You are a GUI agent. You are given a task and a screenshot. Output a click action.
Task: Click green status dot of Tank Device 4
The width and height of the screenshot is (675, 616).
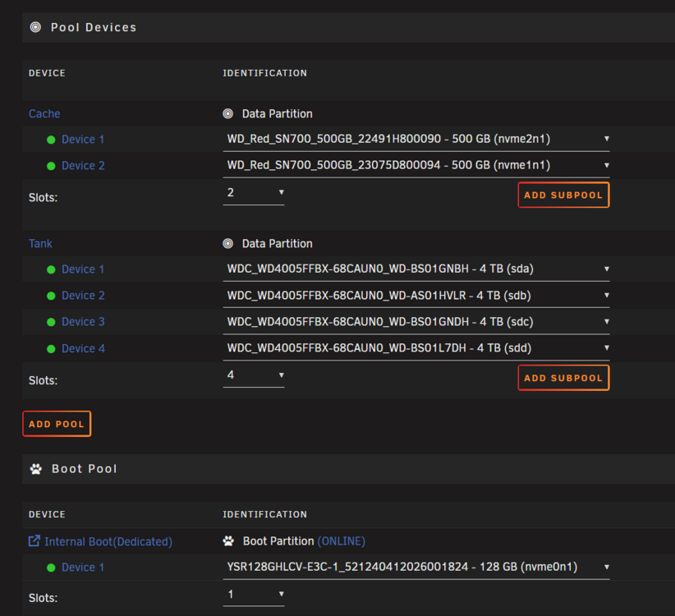click(51, 349)
